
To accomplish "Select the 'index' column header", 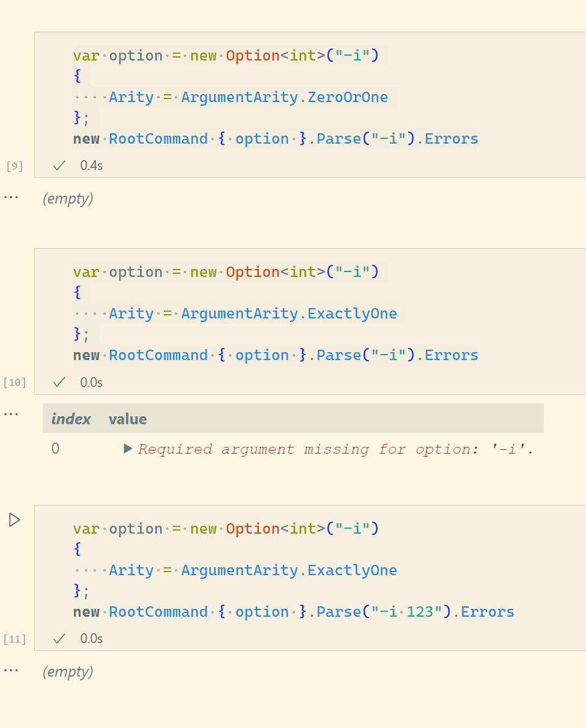I will [71, 419].
